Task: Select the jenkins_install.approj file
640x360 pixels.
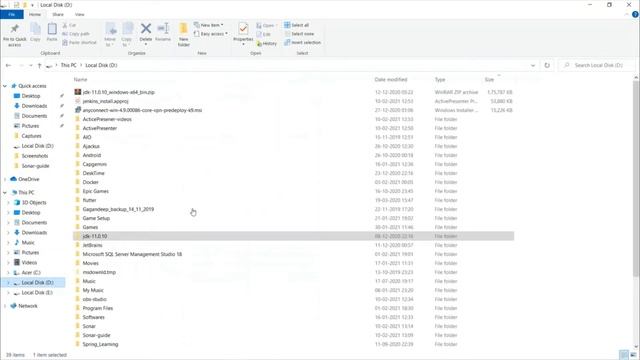Action: [x=105, y=101]
